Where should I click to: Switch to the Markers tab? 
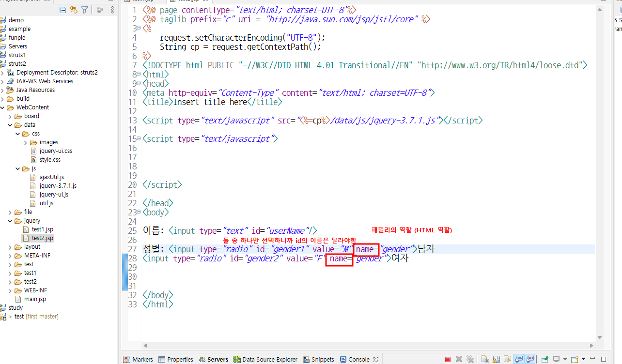point(138,359)
